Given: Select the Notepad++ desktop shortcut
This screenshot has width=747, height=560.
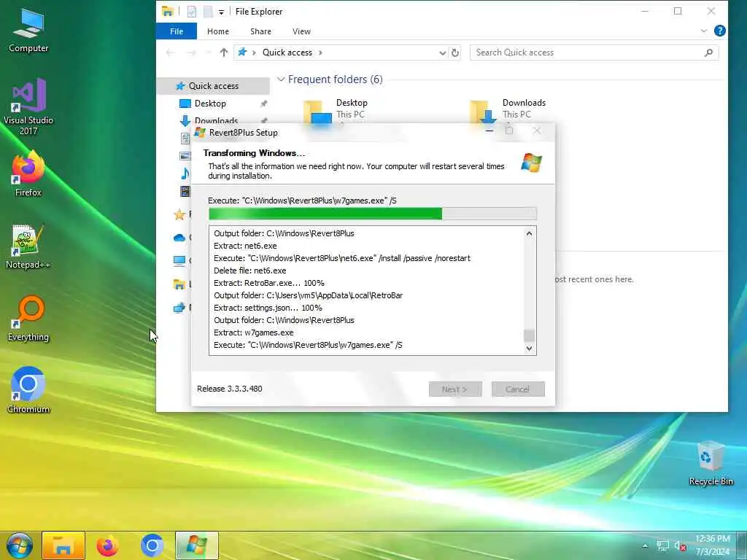Looking at the screenshot, I should tap(28, 246).
